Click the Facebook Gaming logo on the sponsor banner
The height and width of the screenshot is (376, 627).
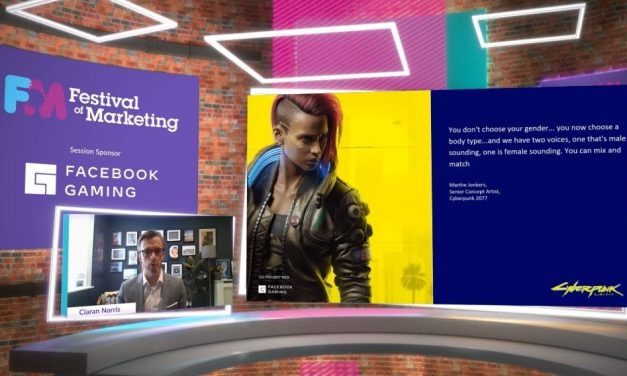[40, 179]
